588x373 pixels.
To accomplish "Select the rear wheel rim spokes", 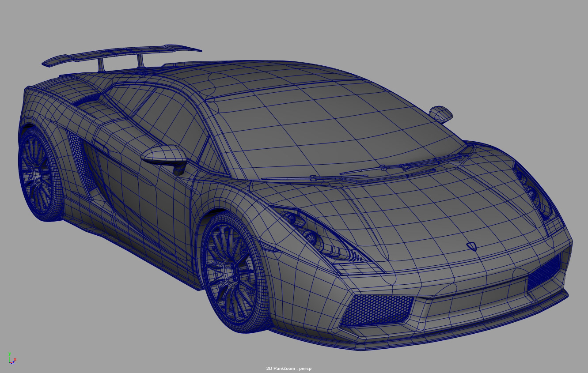I will pos(37,174).
